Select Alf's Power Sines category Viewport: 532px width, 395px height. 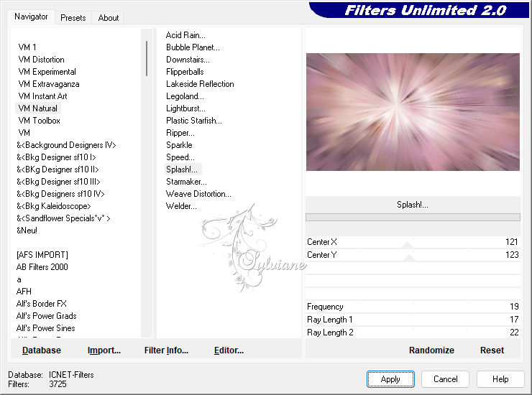point(46,328)
